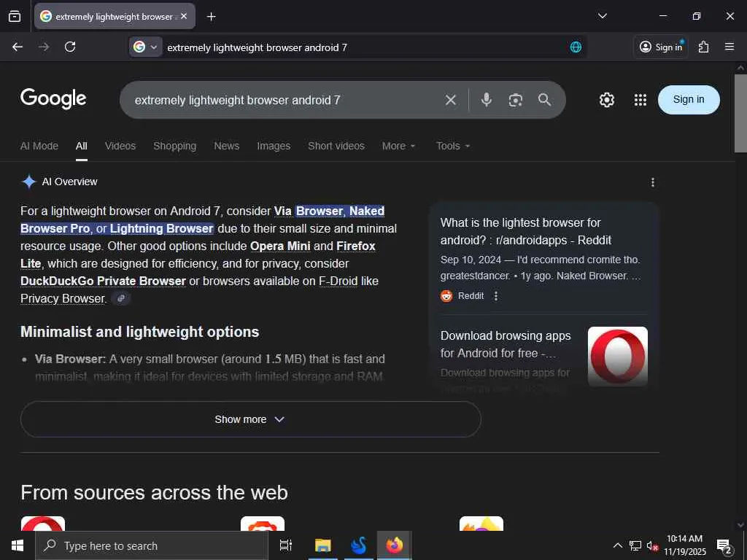Switch to Short videos tab
Screen dimensions: 747x560
pyautogui.click(x=336, y=146)
